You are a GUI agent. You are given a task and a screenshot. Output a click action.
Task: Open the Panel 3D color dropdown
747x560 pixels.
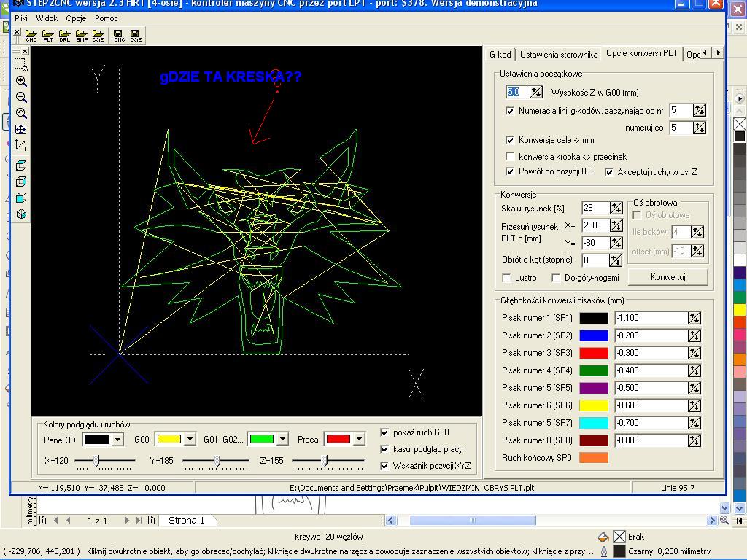pos(117,440)
